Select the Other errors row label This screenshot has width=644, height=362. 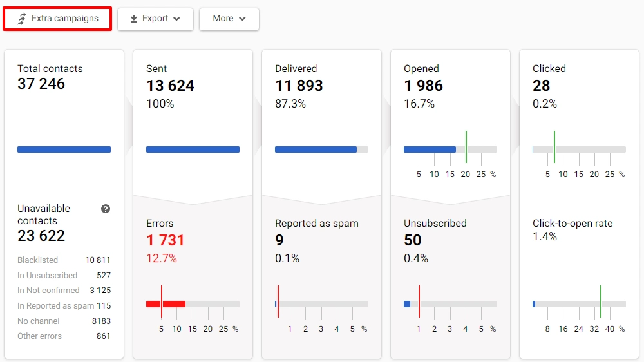[x=39, y=336]
